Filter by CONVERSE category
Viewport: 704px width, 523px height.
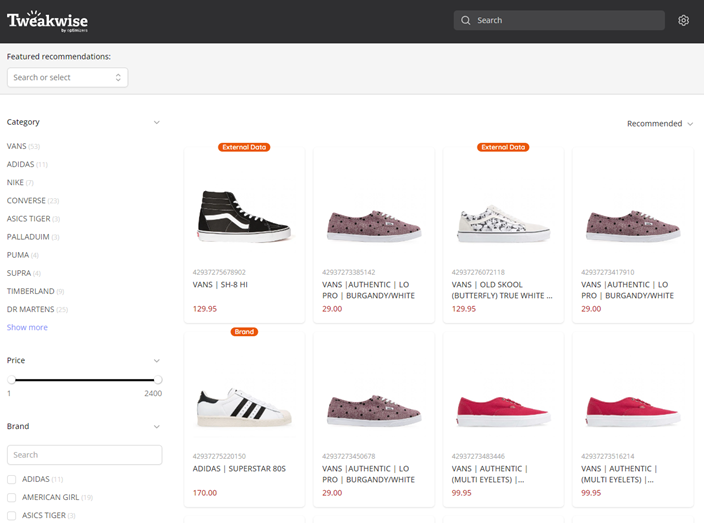tap(33, 201)
